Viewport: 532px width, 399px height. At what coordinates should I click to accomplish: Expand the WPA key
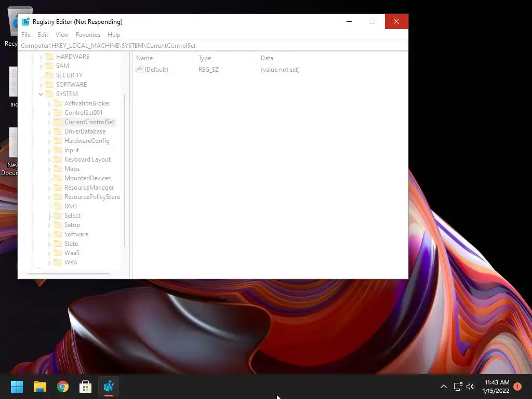point(49,262)
